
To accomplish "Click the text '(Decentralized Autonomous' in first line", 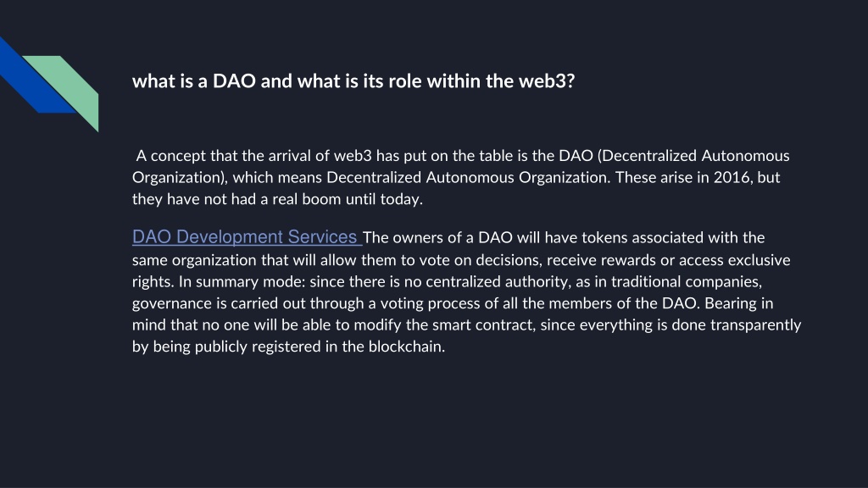I will point(693,156).
